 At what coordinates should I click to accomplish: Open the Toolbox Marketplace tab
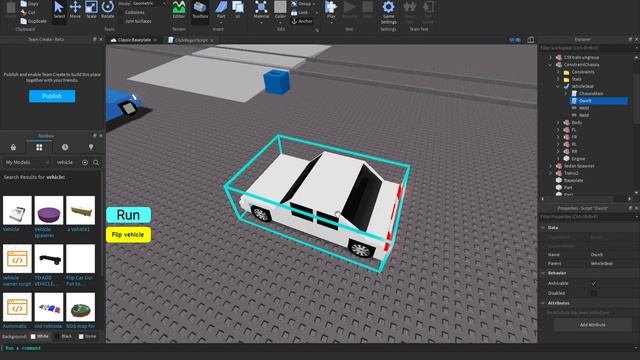pyautogui.click(x=13, y=147)
